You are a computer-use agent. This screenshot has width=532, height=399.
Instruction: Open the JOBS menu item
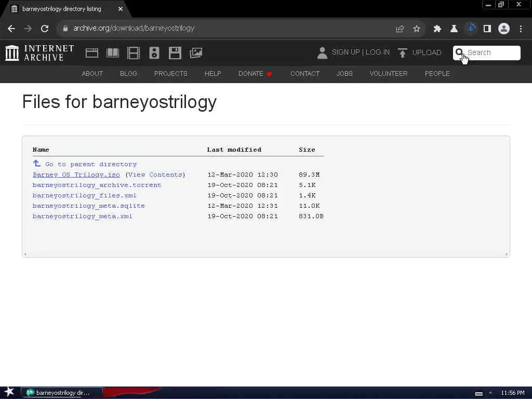(344, 74)
